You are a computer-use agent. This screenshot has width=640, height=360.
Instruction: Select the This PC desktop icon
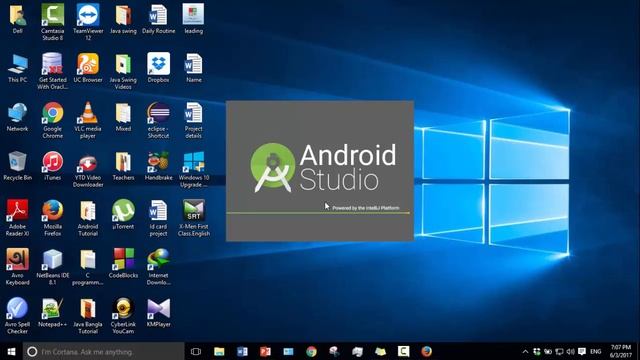pyautogui.click(x=18, y=64)
